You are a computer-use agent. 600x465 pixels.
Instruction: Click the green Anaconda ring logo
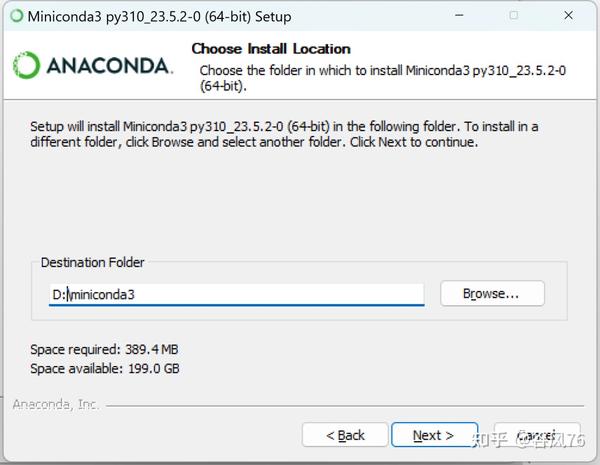[x=26, y=65]
